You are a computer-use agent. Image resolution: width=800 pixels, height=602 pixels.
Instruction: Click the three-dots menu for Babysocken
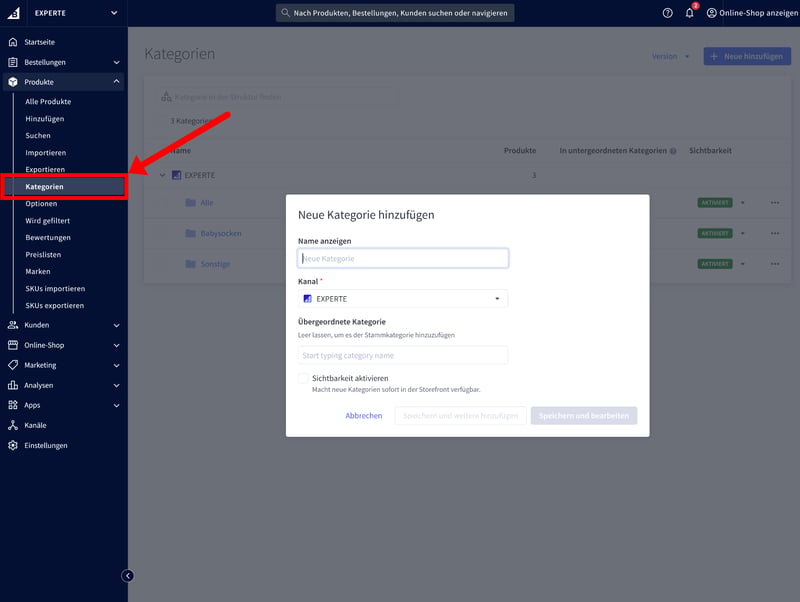(774, 233)
